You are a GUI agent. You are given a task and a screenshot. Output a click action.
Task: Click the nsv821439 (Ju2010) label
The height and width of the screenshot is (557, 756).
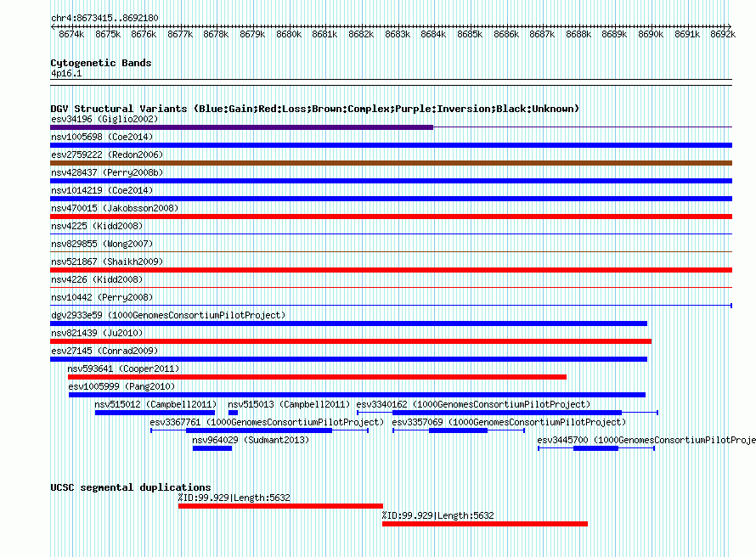[x=97, y=333]
